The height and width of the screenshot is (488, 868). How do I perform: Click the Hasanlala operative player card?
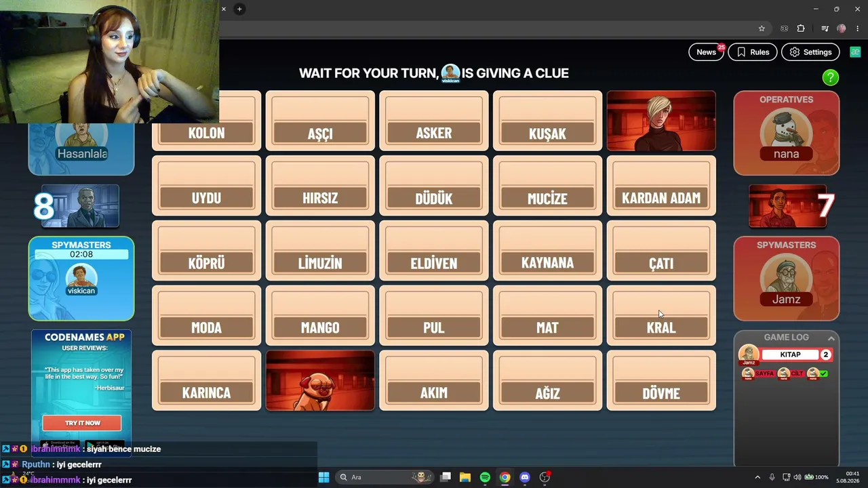[81, 149]
